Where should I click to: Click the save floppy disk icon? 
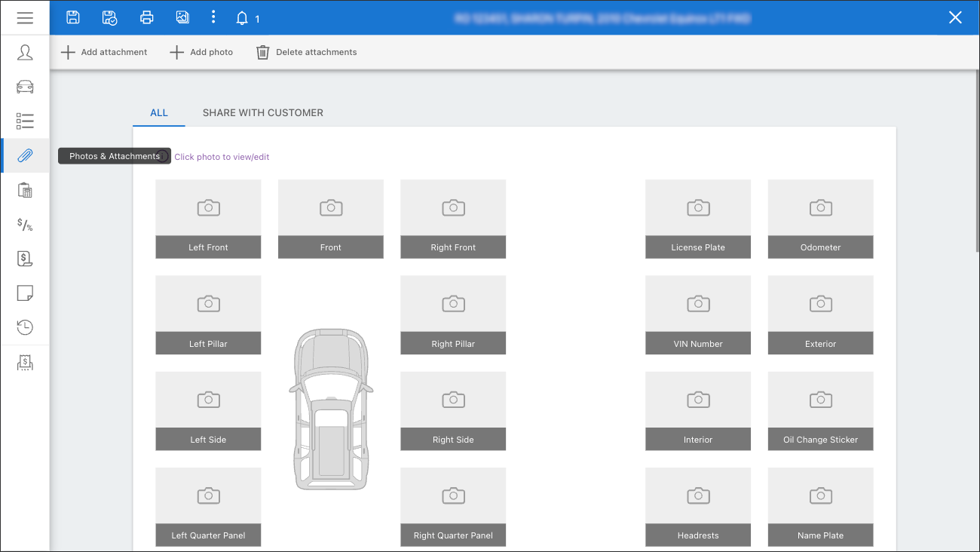pos(73,17)
